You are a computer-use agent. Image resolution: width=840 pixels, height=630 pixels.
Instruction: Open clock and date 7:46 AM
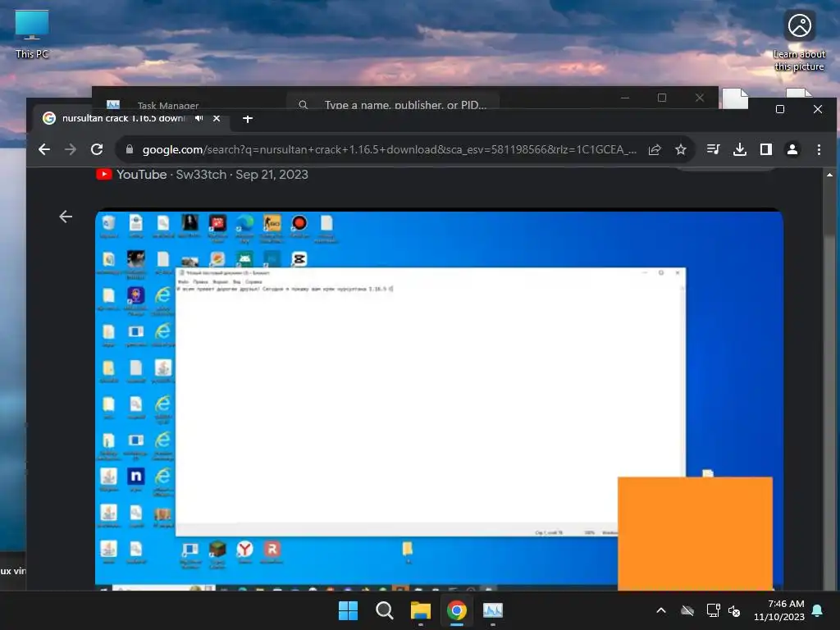pyautogui.click(x=779, y=610)
